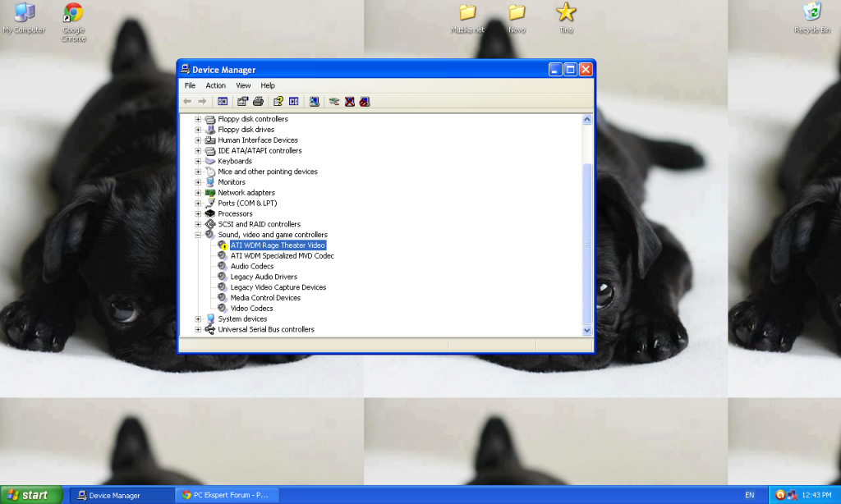The width and height of the screenshot is (841, 504).
Task: Open the View menu
Action: pos(243,85)
